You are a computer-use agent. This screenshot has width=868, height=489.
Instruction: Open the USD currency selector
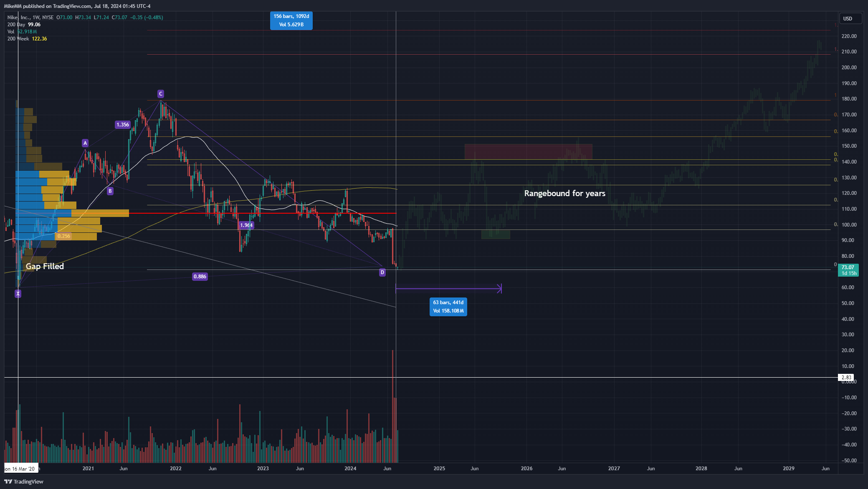(x=850, y=18)
